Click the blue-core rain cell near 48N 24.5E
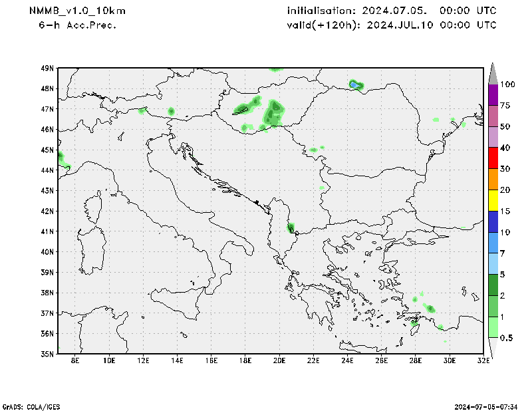 pyautogui.click(x=354, y=84)
